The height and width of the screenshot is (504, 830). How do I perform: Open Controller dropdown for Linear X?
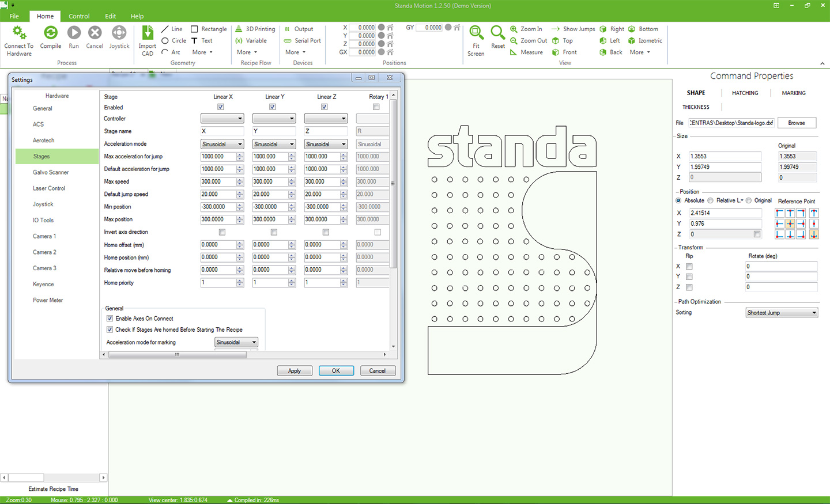(x=222, y=119)
